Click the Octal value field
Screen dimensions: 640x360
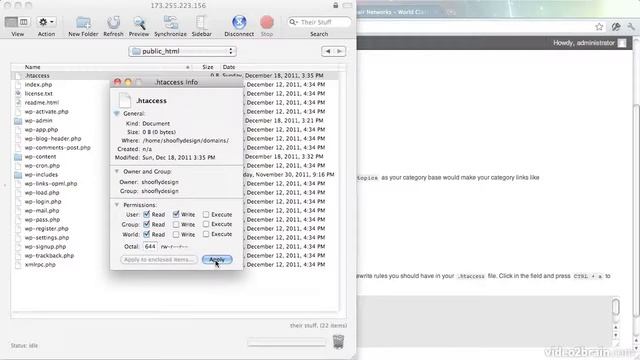click(x=150, y=247)
